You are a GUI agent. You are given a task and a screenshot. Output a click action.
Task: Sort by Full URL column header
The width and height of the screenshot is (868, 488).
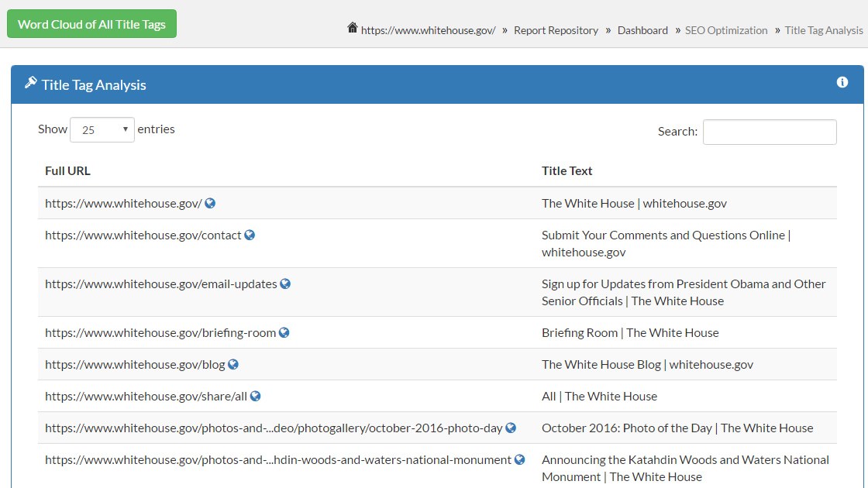click(x=67, y=171)
